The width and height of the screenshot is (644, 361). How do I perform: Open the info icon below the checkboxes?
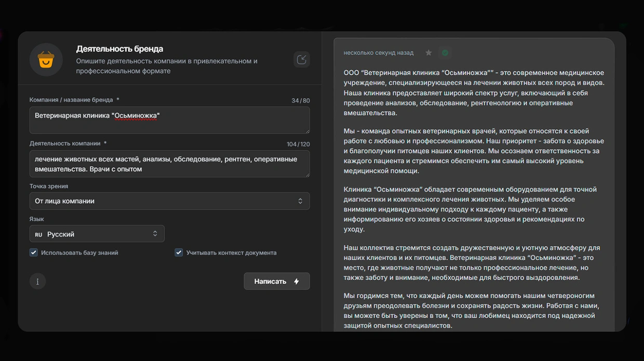(x=37, y=281)
